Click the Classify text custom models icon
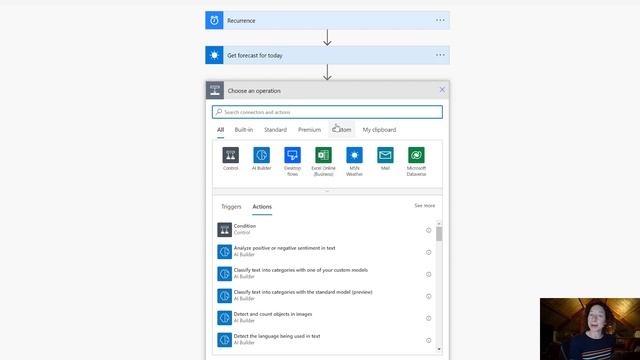640x360 pixels. (x=224, y=274)
